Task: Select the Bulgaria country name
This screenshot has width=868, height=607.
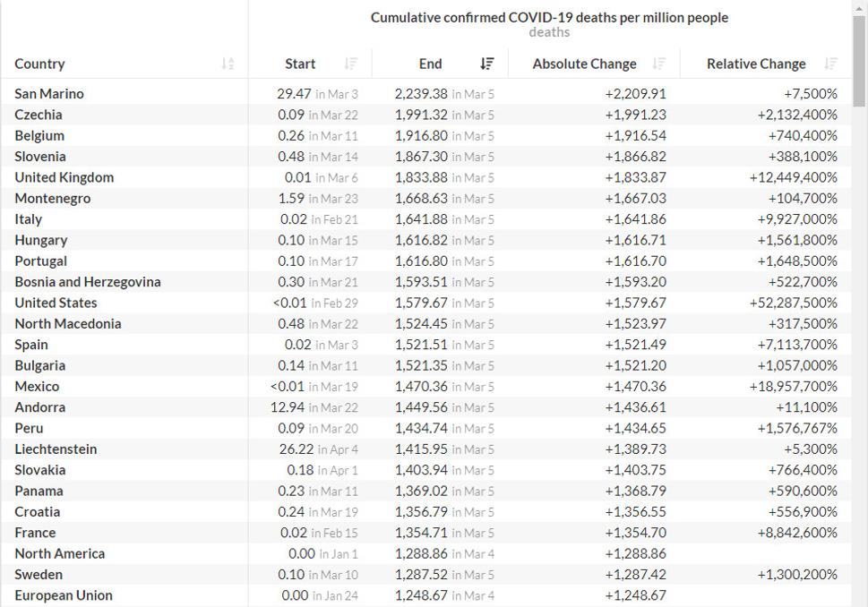Action: pyautogui.click(x=39, y=366)
